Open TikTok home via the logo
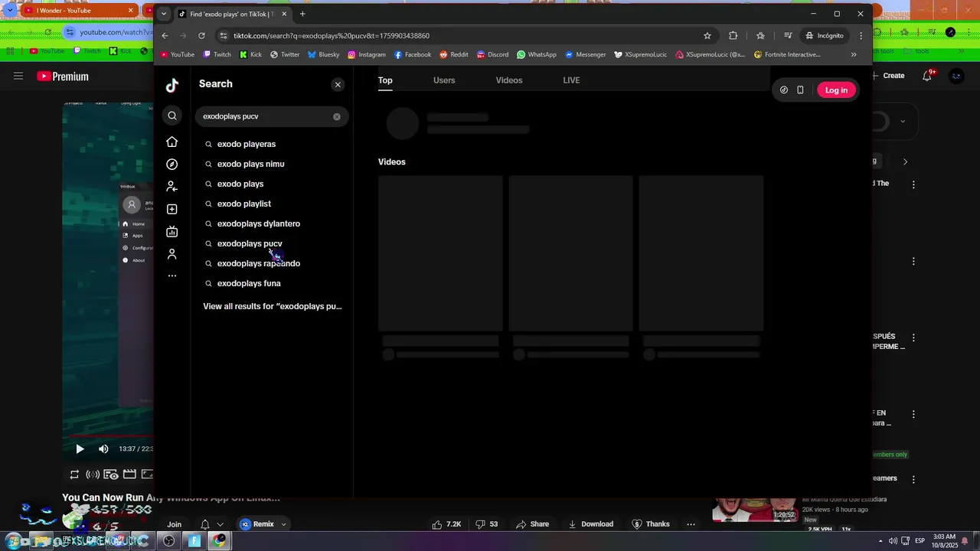The width and height of the screenshot is (980, 551). (172, 86)
